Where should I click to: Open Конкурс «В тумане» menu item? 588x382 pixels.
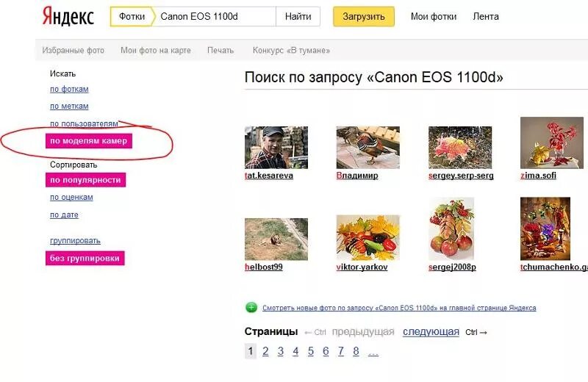pyautogui.click(x=291, y=50)
